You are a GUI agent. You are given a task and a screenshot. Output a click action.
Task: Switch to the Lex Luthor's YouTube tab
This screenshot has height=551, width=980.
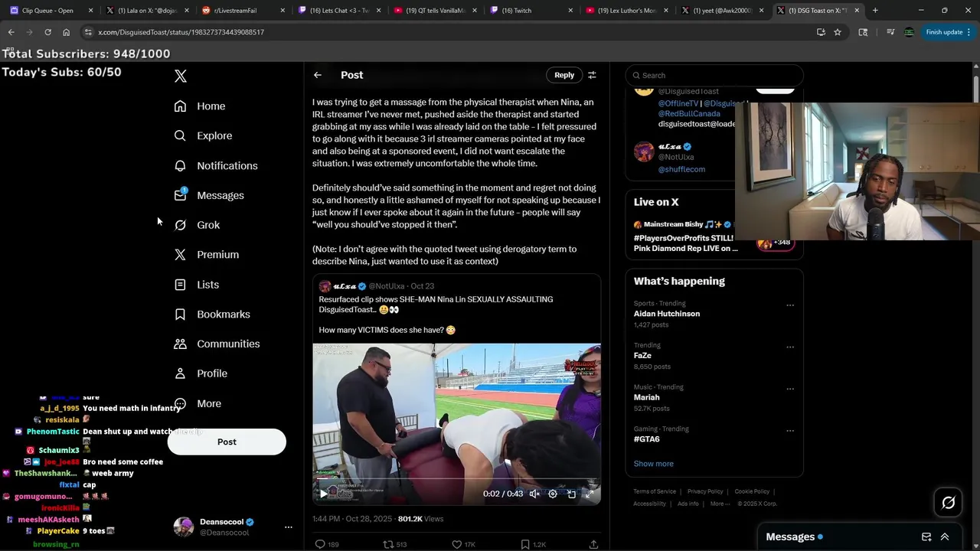coord(626,11)
